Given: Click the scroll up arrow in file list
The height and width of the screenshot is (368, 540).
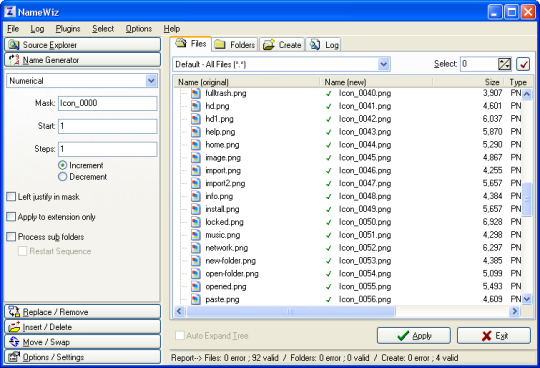Looking at the screenshot, I should 527,93.
